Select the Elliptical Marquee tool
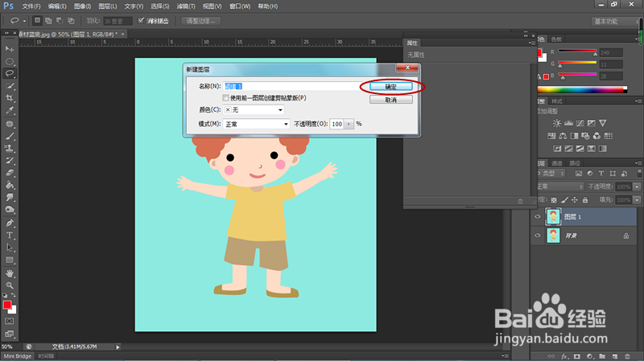The image size is (644, 361). tap(10, 62)
